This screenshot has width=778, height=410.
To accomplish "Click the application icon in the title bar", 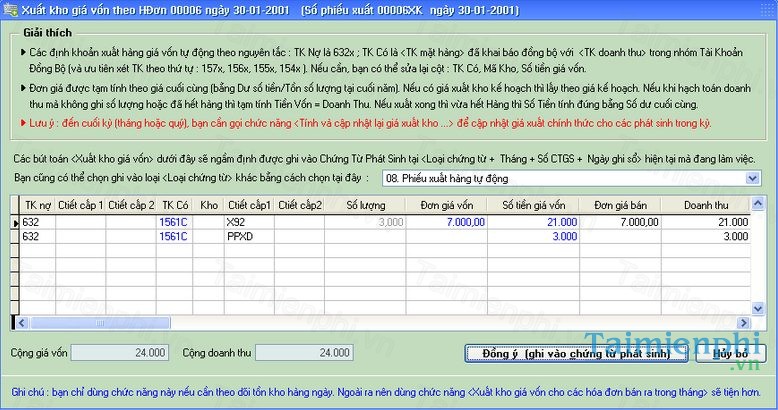I will coord(11,10).
